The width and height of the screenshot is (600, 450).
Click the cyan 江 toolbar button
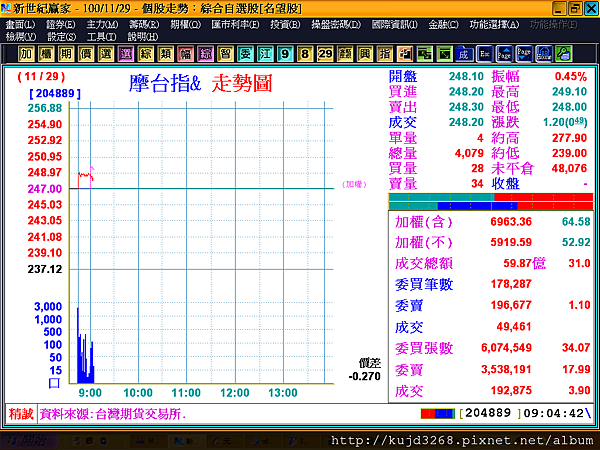[x=265, y=54]
